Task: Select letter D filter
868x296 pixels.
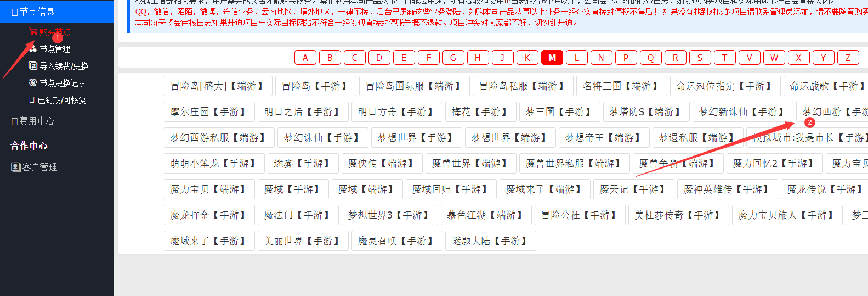Action: (379, 58)
